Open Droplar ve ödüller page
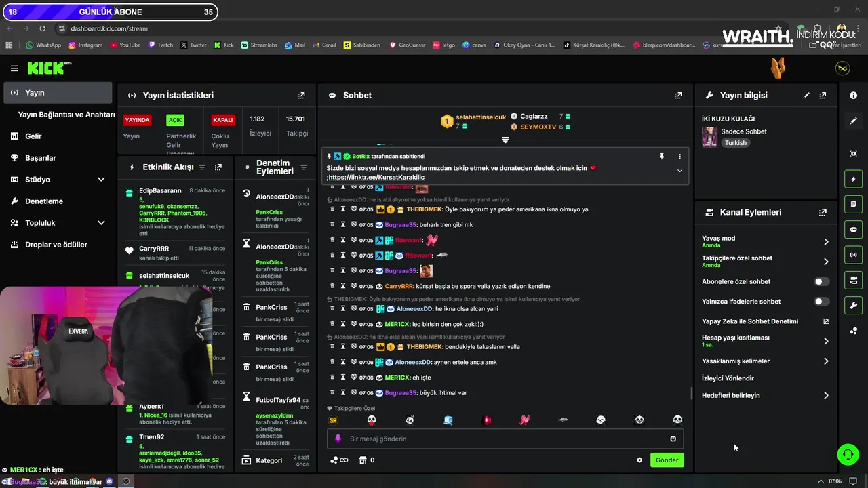868x488 pixels. 56,245
